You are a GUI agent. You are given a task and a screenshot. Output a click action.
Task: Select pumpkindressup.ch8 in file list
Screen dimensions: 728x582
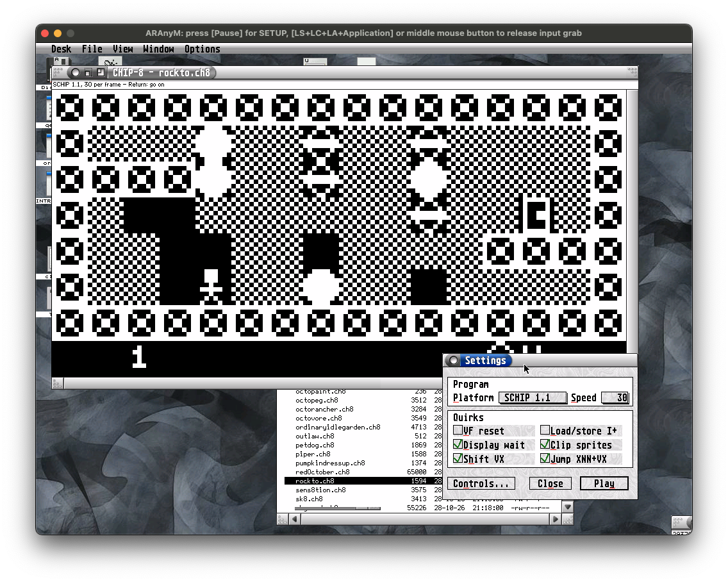pyautogui.click(x=330, y=463)
